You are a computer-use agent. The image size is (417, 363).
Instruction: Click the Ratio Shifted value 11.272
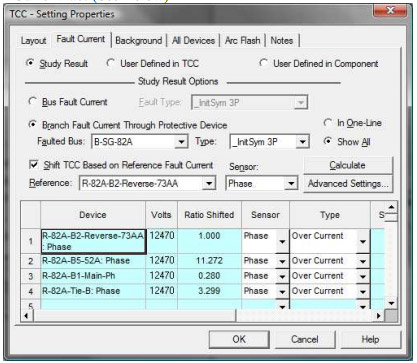click(x=209, y=261)
